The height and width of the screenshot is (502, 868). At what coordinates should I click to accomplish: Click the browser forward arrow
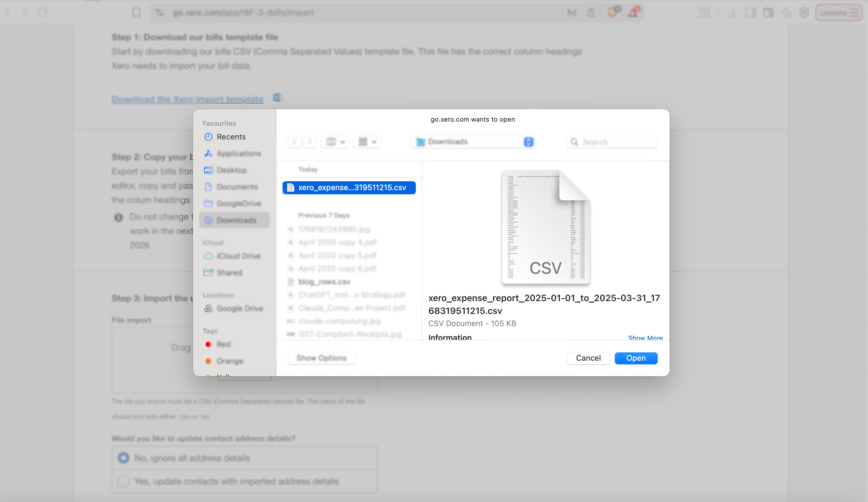tap(25, 13)
